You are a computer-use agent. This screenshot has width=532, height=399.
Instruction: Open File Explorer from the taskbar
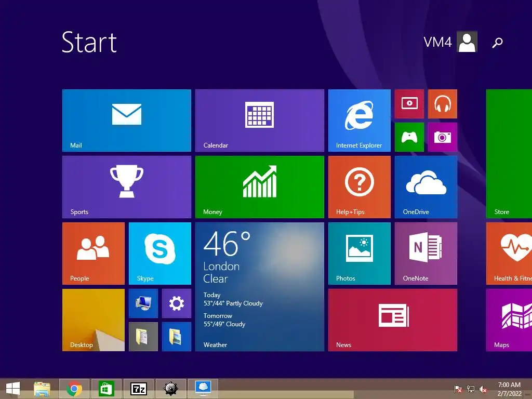point(42,389)
